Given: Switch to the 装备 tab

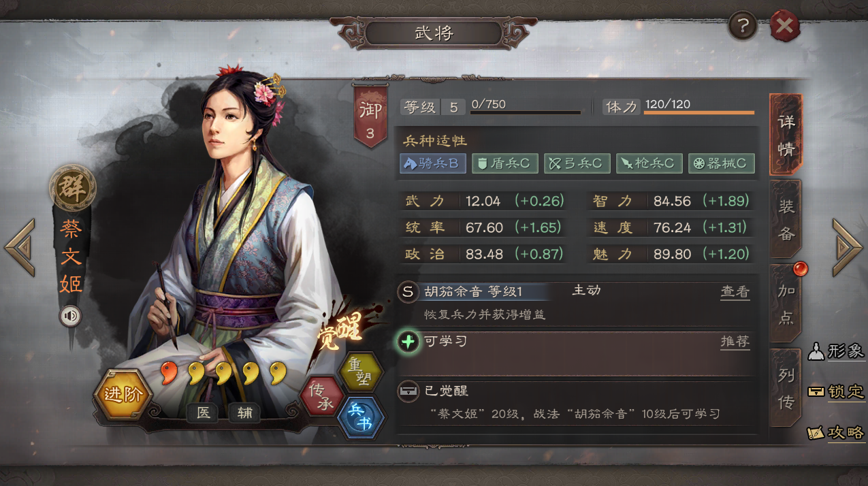Looking at the screenshot, I should click(786, 218).
